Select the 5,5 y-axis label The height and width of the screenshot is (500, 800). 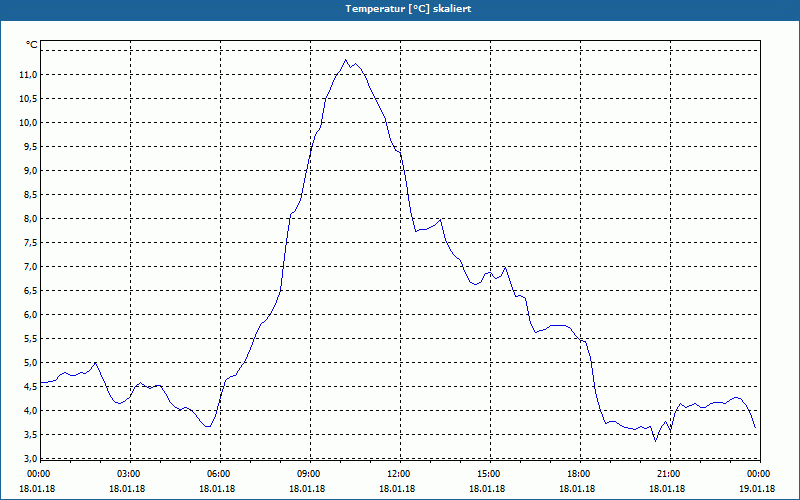pos(30,338)
